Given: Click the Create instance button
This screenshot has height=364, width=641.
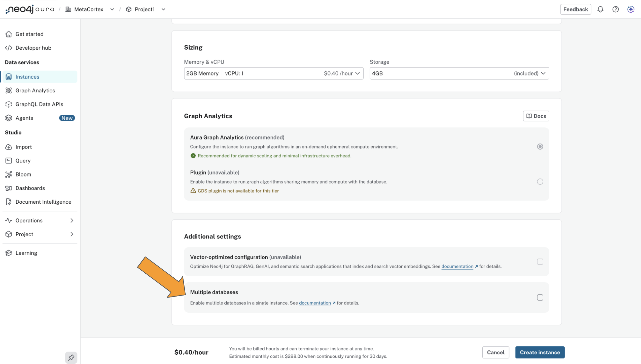Looking at the screenshot, I should (540, 352).
